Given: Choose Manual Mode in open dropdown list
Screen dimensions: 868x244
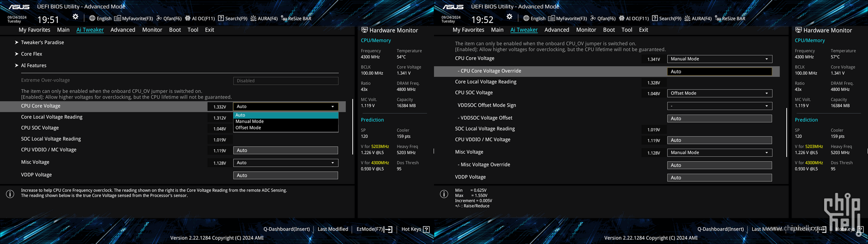Looking at the screenshot, I should (x=286, y=122).
